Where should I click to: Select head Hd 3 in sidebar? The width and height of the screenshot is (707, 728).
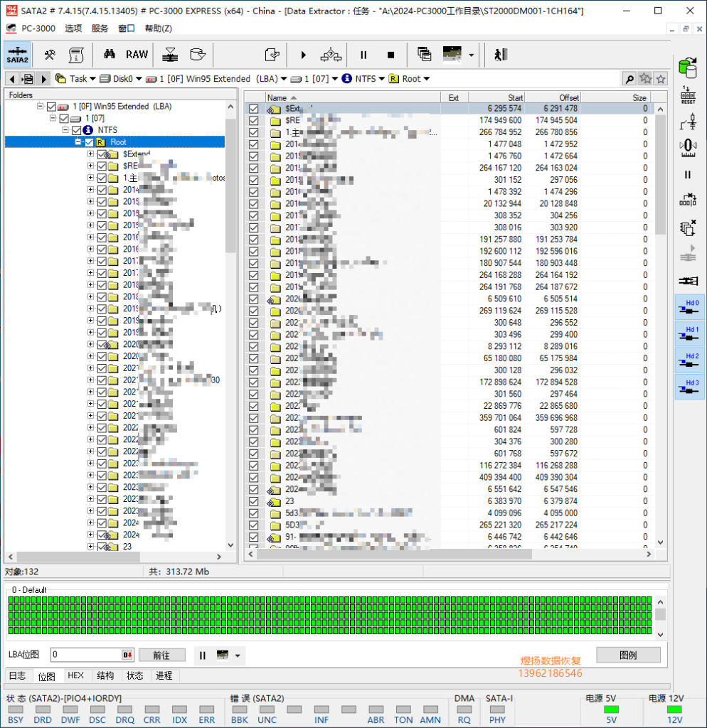pos(689,387)
